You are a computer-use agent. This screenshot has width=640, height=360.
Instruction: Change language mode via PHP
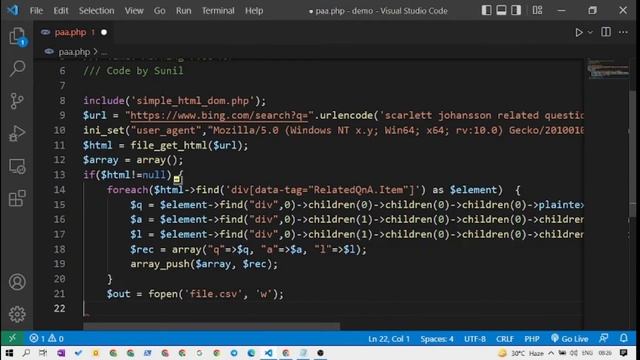(532, 339)
